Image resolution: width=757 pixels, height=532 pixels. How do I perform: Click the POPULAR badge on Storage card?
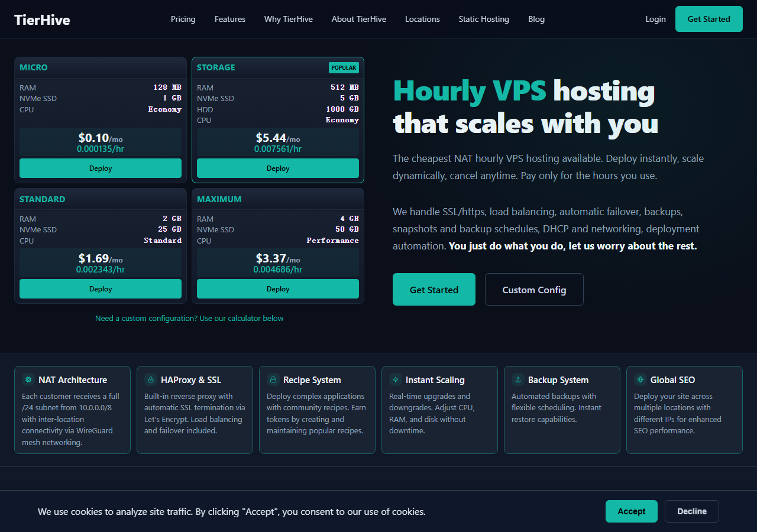click(344, 67)
